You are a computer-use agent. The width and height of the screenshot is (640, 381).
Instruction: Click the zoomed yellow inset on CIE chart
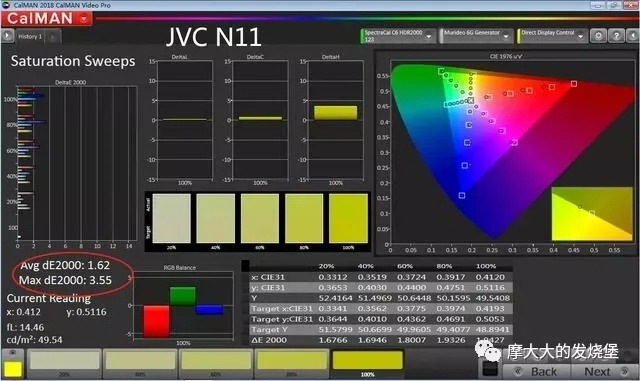(x=592, y=214)
